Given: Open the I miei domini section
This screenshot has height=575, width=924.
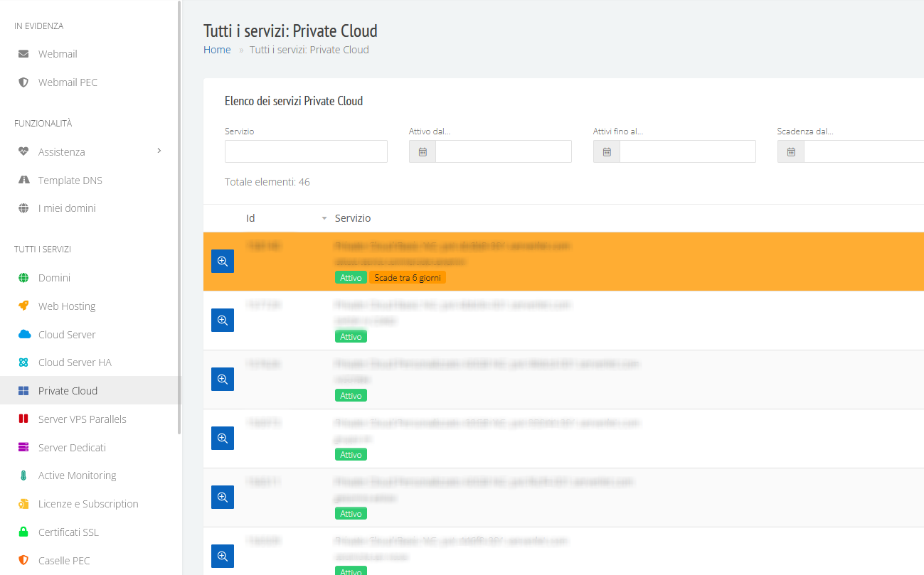Looking at the screenshot, I should pyautogui.click(x=67, y=208).
